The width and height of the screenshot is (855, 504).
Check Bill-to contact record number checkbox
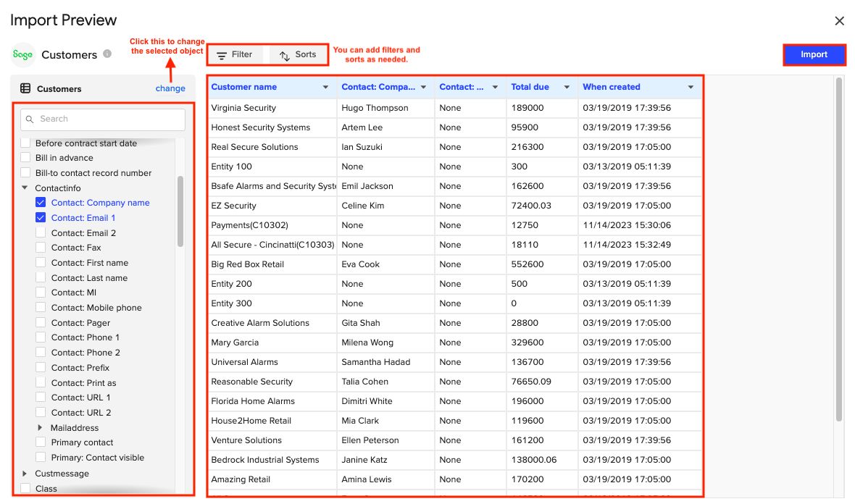25,173
